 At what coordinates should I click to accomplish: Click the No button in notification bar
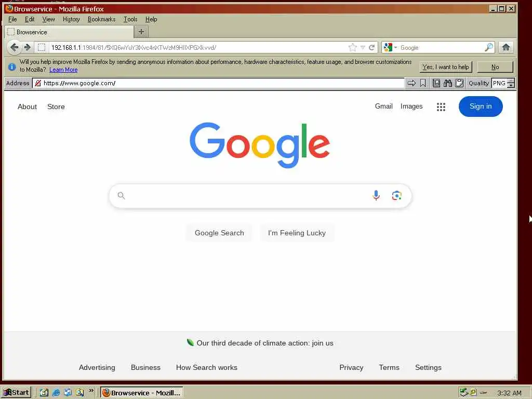(x=495, y=67)
